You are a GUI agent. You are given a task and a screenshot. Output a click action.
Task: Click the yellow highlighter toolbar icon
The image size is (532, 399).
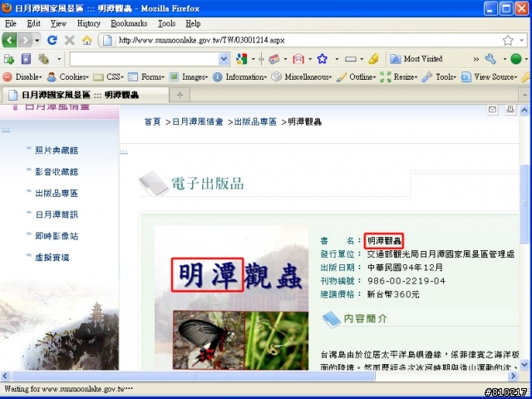click(x=373, y=59)
